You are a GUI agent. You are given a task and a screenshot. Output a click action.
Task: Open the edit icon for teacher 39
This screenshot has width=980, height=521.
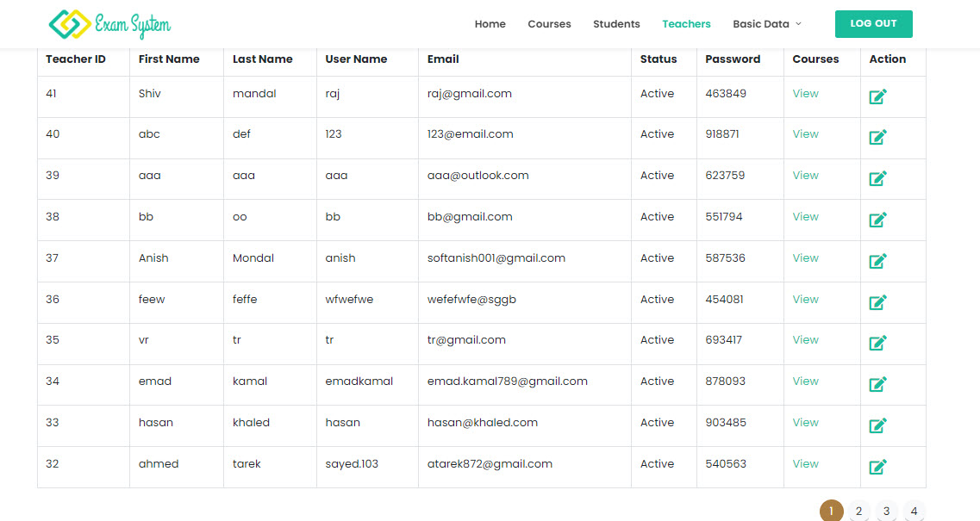click(877, 178)
